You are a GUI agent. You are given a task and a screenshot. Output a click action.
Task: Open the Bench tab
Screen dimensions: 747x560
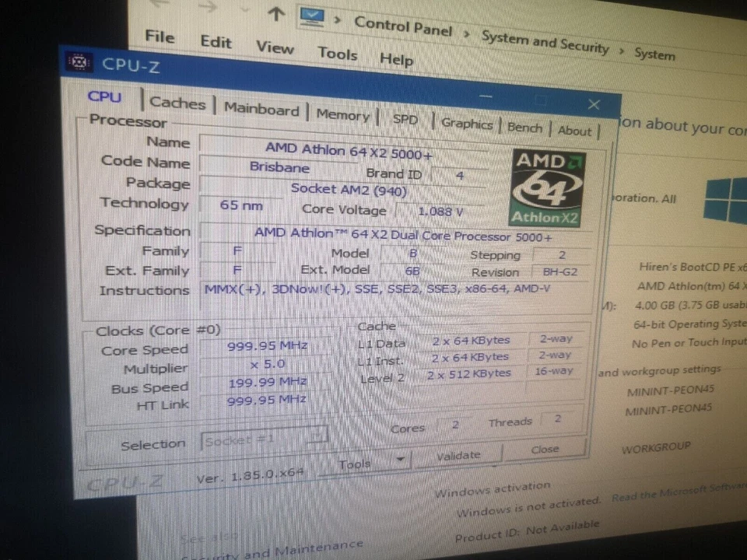(x=524, y=128)
